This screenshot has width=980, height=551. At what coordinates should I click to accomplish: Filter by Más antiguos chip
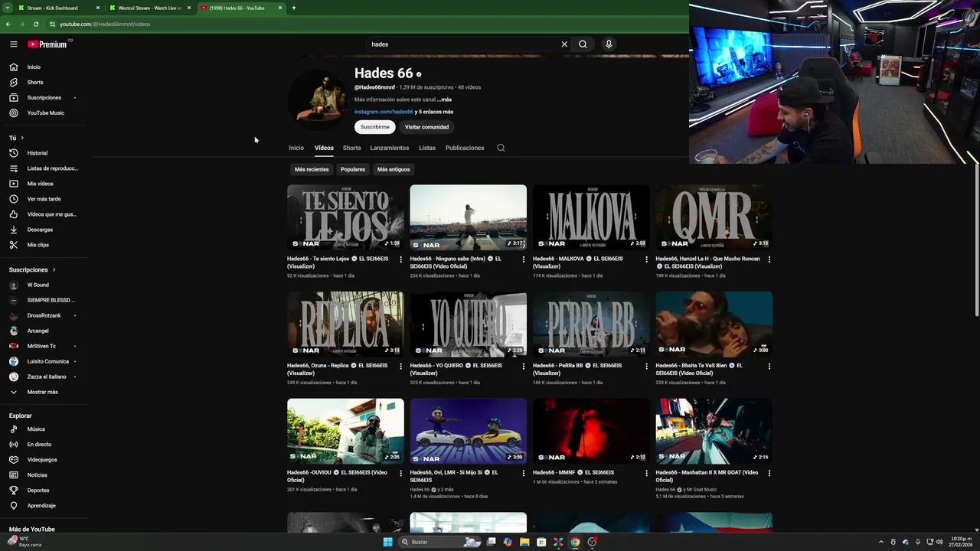(394, 169)
